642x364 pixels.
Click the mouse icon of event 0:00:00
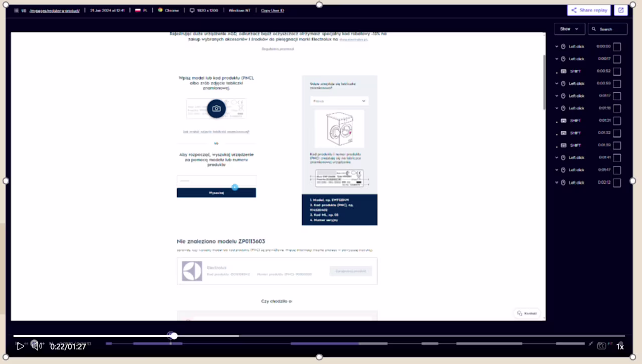pos(563,46)
